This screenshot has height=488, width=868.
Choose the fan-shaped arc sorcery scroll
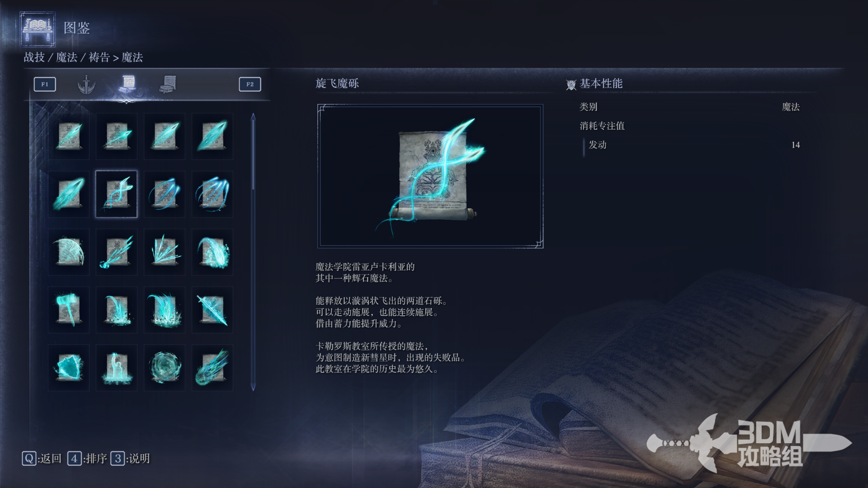pos(69,252)
